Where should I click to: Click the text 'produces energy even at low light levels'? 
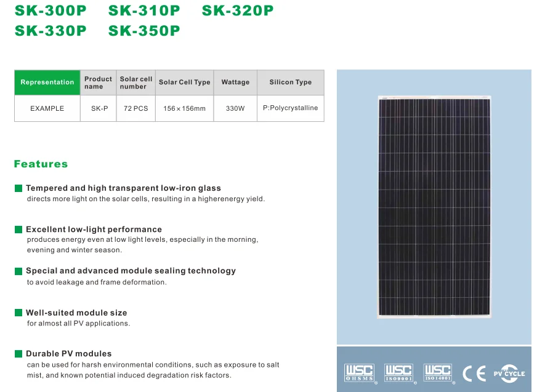[x=97, y=239]
